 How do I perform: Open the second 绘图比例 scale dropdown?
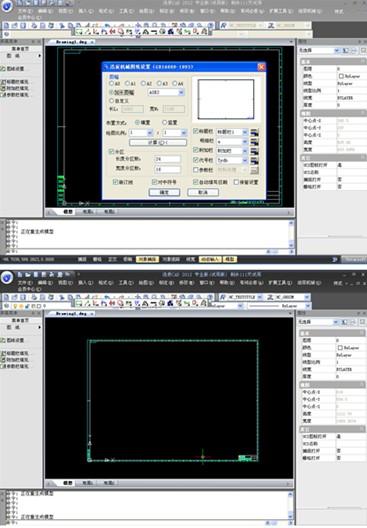click(x=184, y=133)
